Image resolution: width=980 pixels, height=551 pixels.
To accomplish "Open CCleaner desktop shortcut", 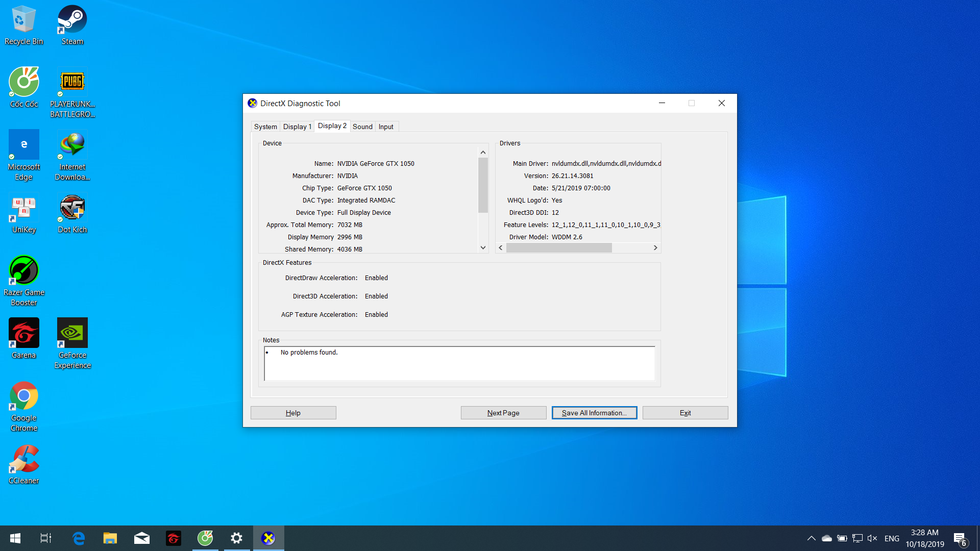I will point(24,464).
